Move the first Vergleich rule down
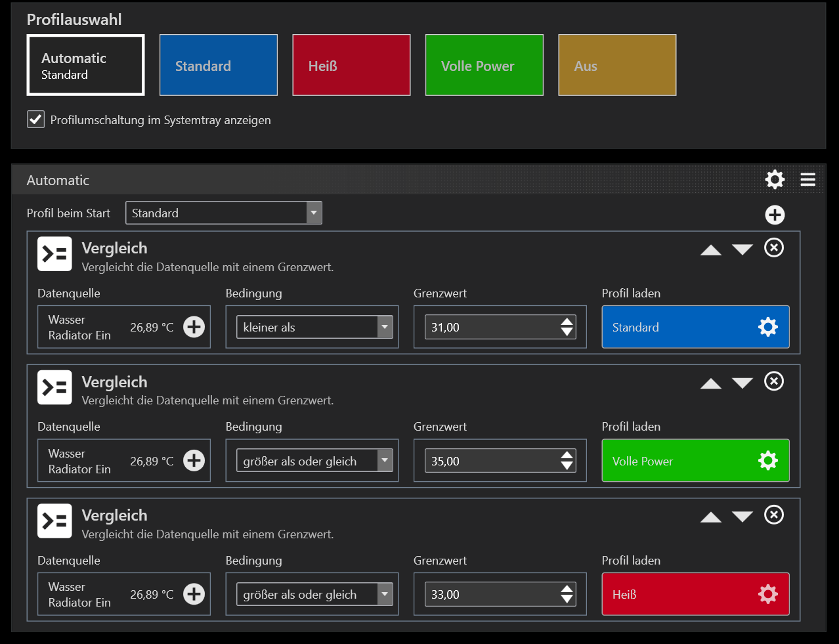The height and width of the screenshot is (644, 839). (742, 249)
